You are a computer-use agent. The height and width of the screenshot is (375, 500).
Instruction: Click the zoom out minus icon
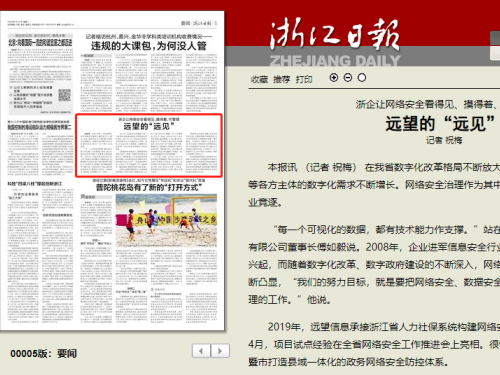coord(348,78)
